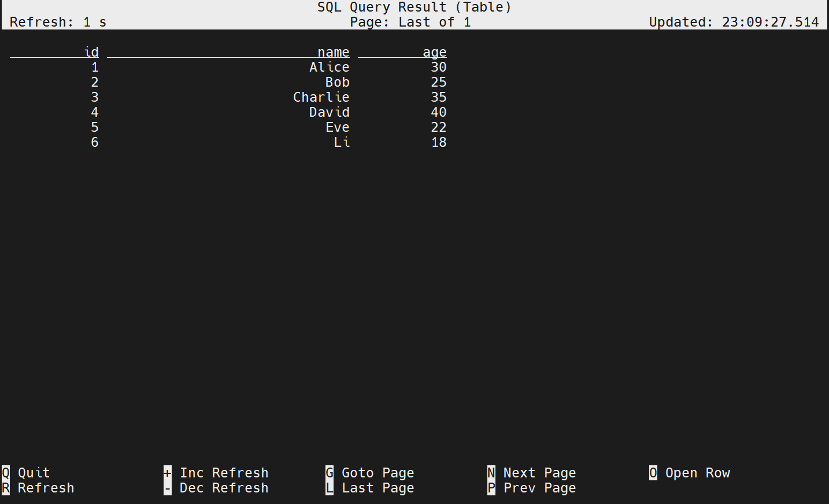The image size is (829, 504).
Task: Choose the L Last Page command
Action: pyautogui.click(x=370, y=488)
